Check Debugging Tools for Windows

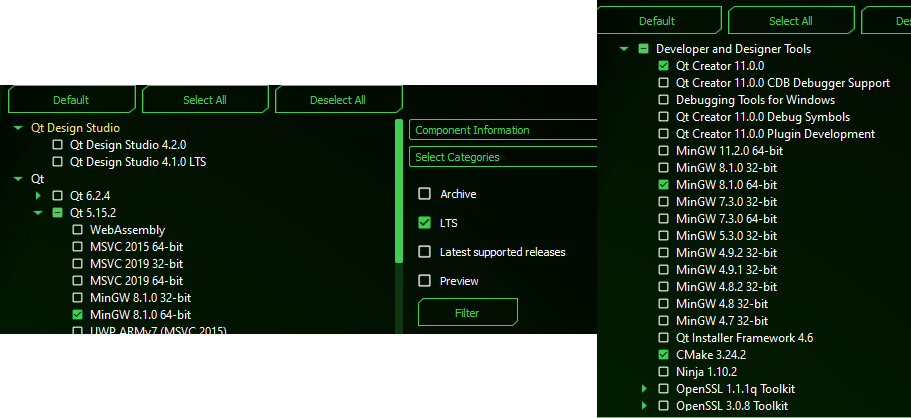[663, 100]
